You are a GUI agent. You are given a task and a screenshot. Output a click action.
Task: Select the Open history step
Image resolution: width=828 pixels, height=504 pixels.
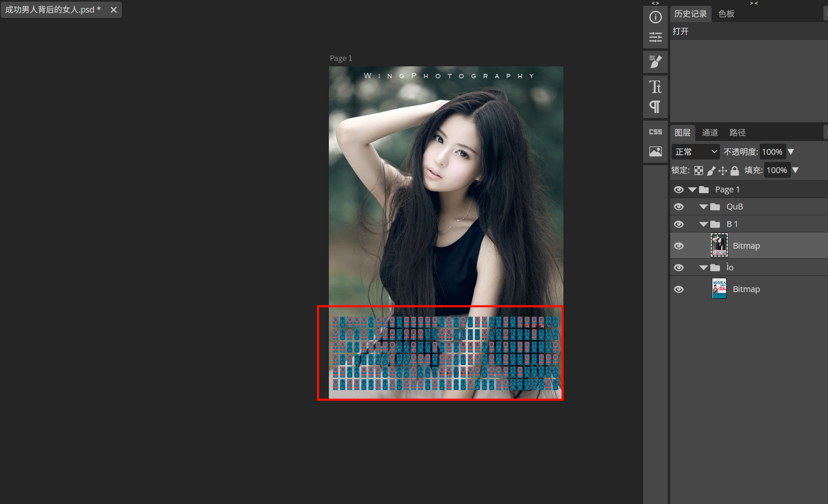pyautogui.click(x=681, y=31)
